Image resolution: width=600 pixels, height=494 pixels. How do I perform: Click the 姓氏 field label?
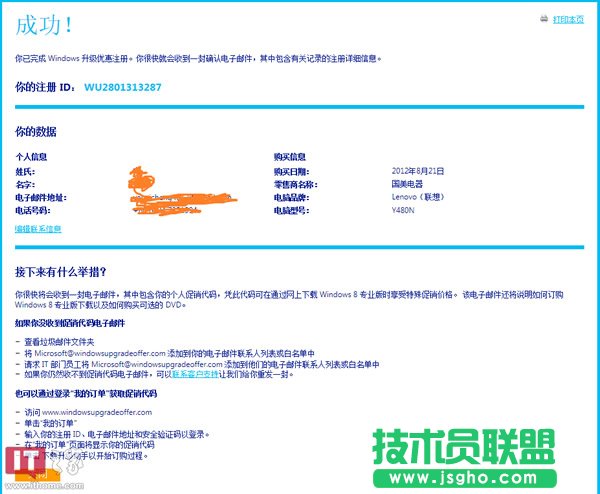click(x=25, y=172)
